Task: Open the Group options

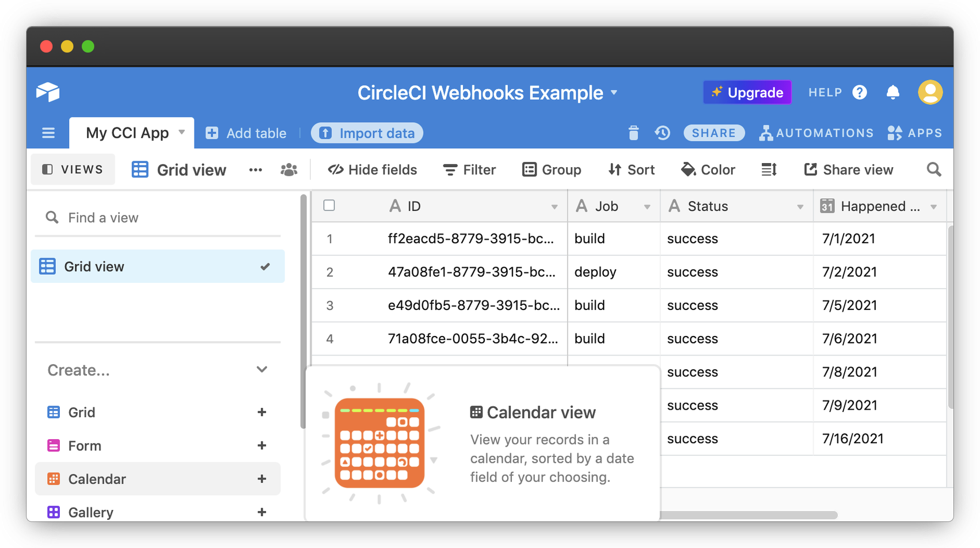Action: pos(552,170)
